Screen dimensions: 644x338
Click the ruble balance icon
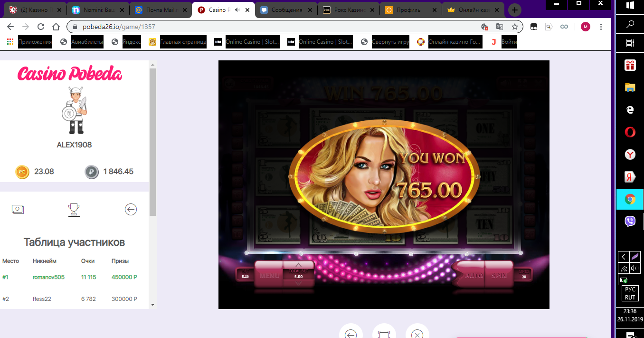pyautogui.click(x=91, y=172)
